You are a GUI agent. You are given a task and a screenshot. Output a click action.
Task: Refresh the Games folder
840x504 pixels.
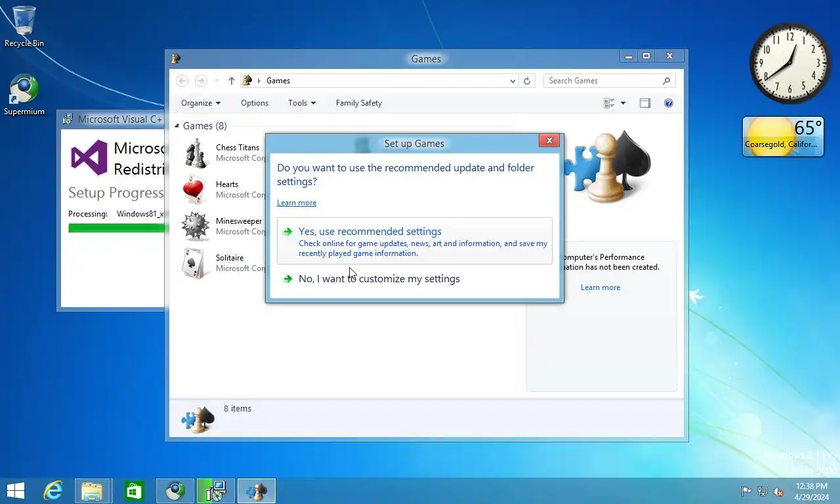click(x=526, y=81)
